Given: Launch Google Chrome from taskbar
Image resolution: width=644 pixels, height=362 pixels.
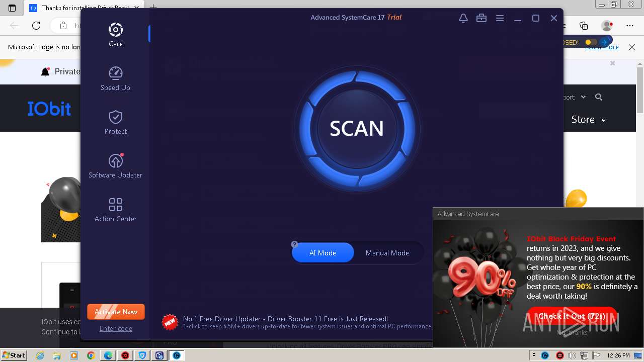Looking at the screenshot, I should click(91, 355).
